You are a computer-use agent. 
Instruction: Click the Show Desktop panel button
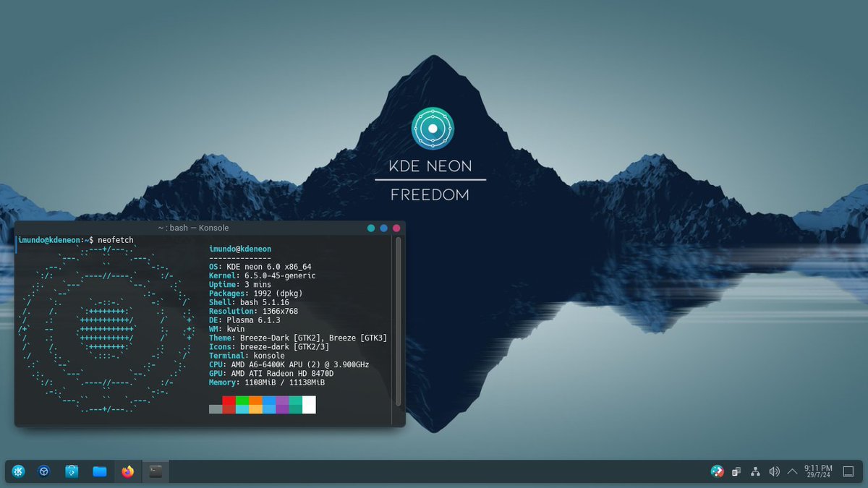[849, 471]
